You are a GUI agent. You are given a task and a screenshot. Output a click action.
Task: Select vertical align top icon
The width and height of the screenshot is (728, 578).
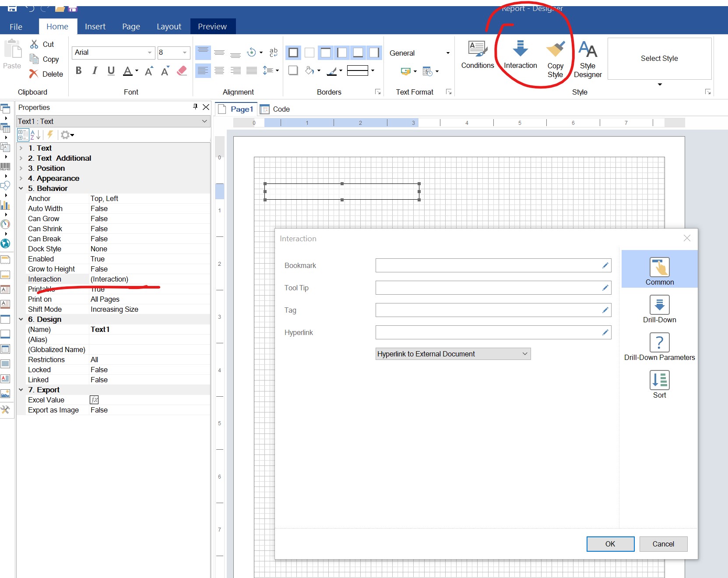(203, 53)
